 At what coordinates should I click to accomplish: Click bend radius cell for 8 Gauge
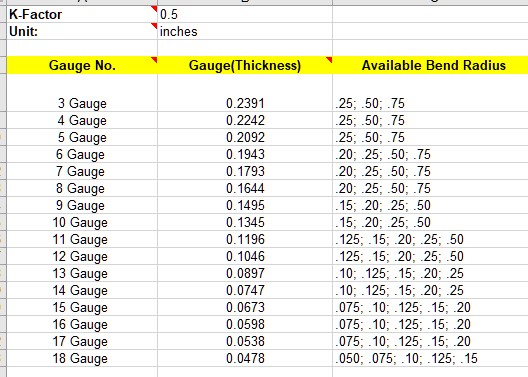point(430,188)
